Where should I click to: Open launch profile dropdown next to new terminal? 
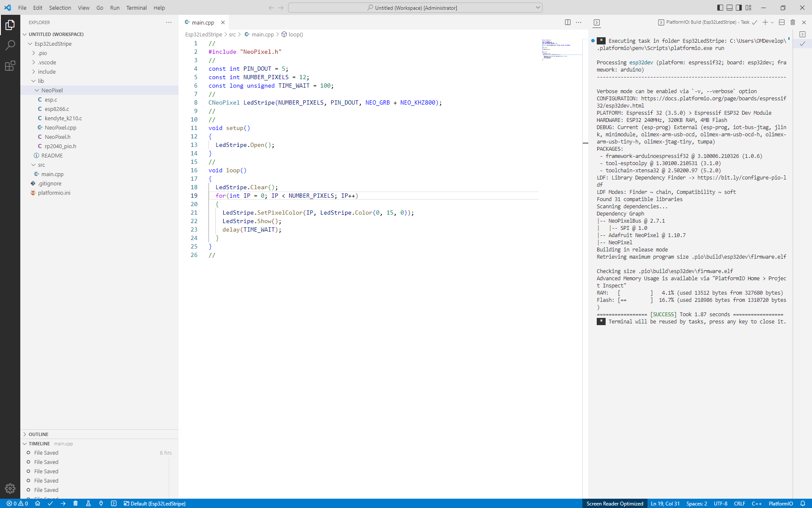(772, 22)
